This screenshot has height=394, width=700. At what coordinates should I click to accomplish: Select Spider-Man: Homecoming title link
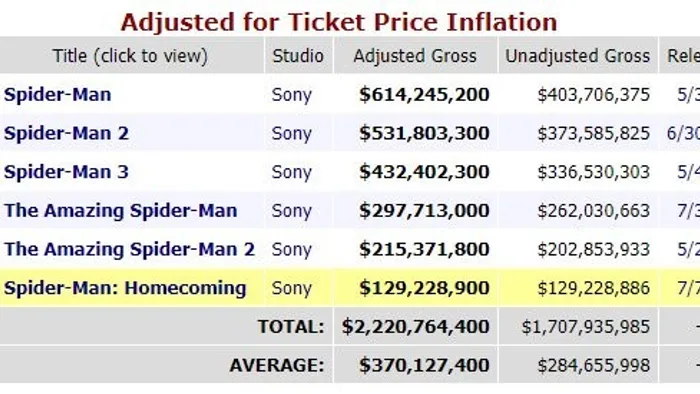point(125,288)
